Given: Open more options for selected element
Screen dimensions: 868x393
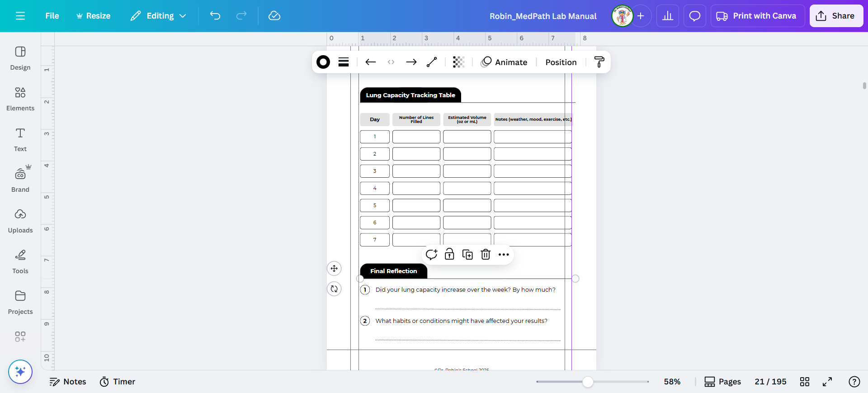Looking at the screenshot, I should (504, 255).
